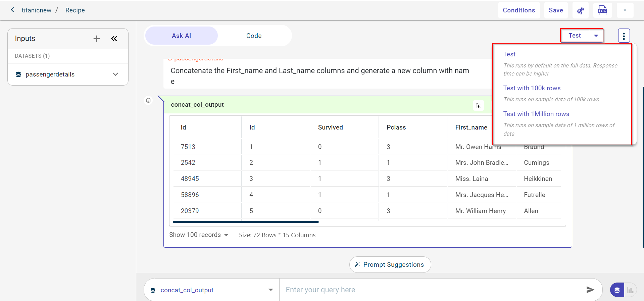Click the run recipe icon

(x=580, y=11)
